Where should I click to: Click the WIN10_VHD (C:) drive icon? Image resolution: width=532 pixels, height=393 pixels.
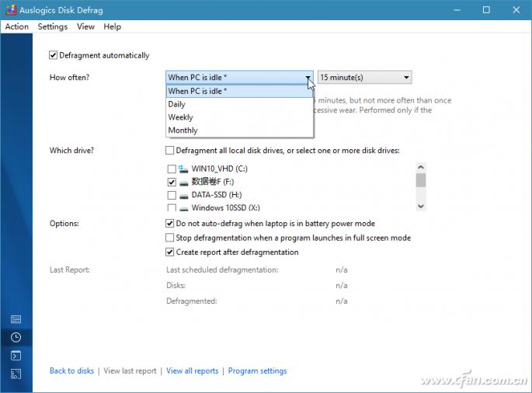(183, 169)
